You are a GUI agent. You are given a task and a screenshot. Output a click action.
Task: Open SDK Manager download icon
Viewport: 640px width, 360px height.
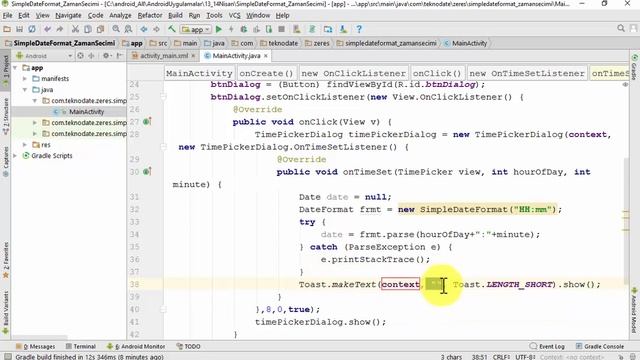pyautogui.click(x=343, y=29)
